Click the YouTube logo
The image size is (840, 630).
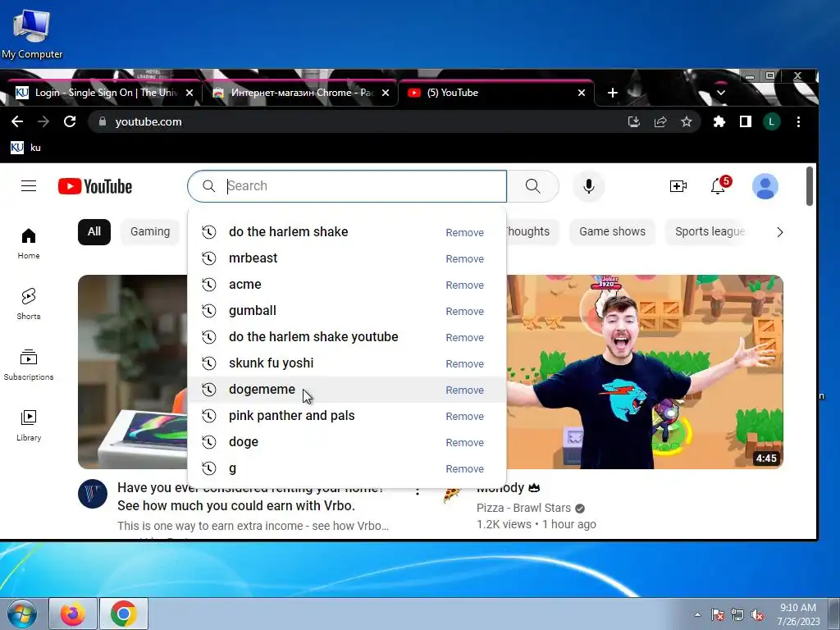point(95,186)
